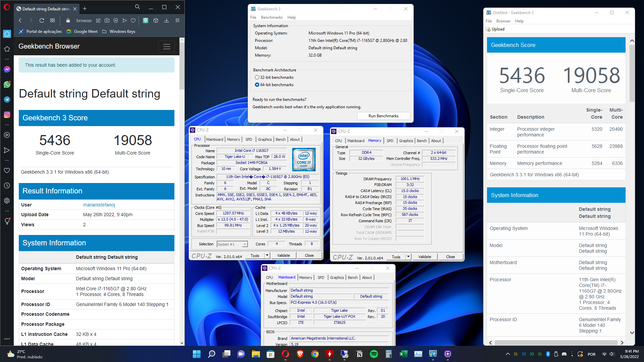Open Opera sidebar history clock
This screenshot has height=362, width=644.
tap(7, 185)
